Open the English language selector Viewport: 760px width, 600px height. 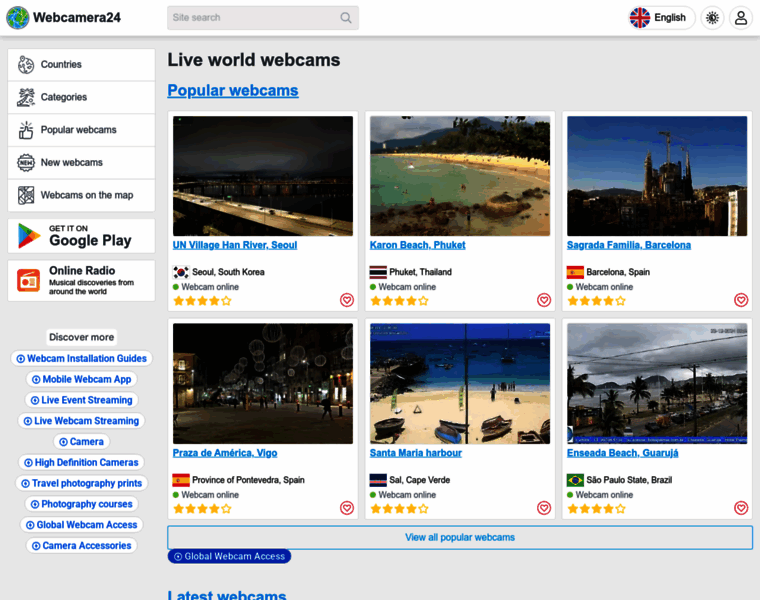pyautogui.click(x=658, y=18)
